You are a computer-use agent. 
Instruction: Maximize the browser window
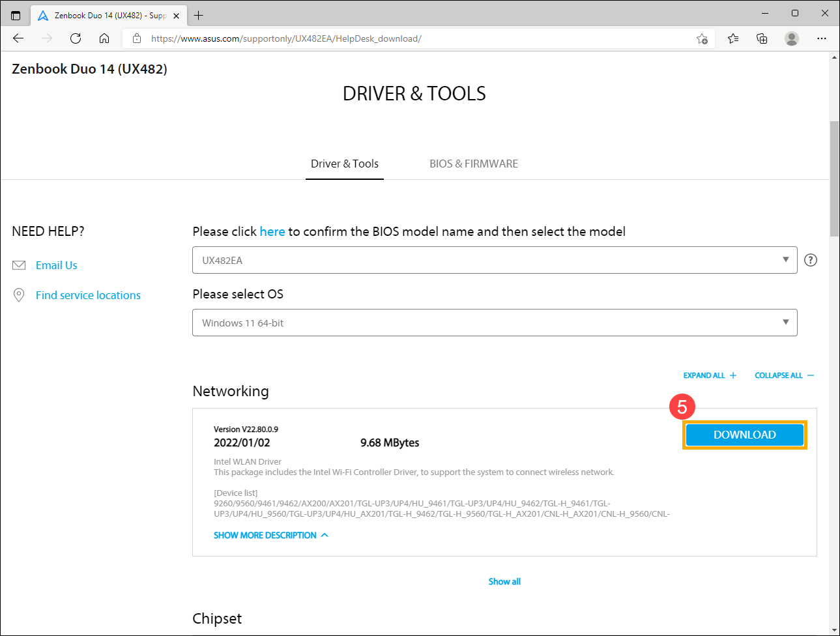coord(795,13)
